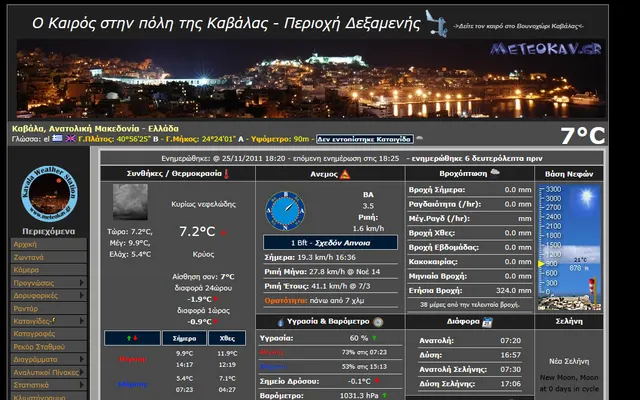Open the Καταγραφές menu item
The image size is (640, 400).
click(x=49, y=334)
